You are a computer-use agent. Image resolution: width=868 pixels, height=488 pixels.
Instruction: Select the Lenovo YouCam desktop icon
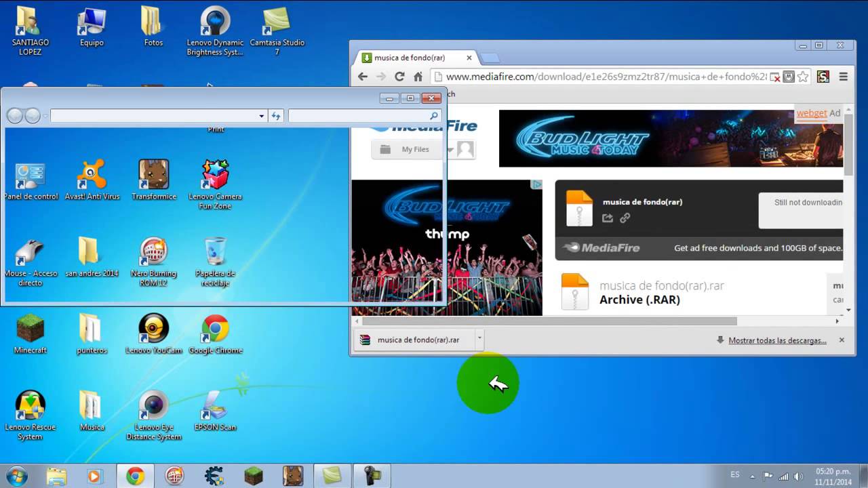click(x=154, y=334)
